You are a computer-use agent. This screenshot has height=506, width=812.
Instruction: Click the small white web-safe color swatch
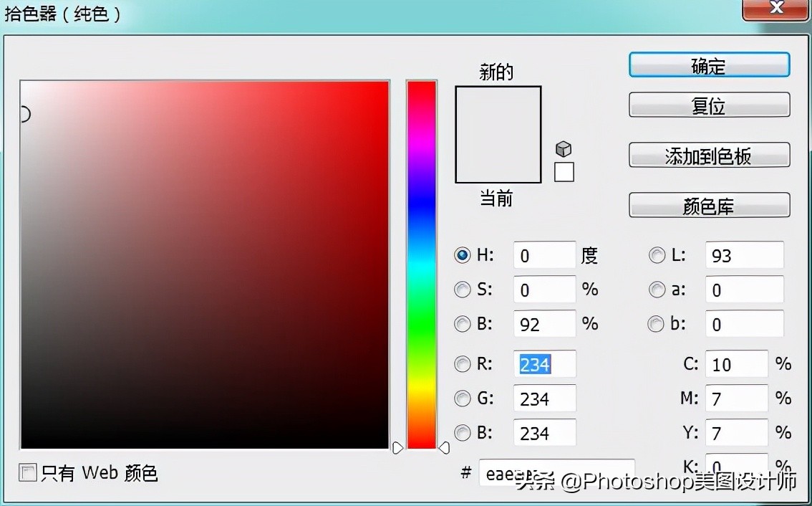click(564, 172)
